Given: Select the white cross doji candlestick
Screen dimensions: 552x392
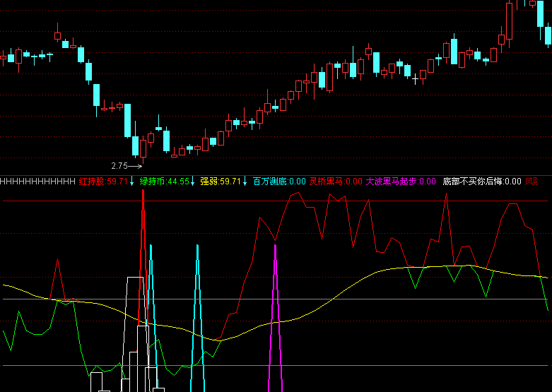Looking at the screenshot, I should [x=416, y=79].
